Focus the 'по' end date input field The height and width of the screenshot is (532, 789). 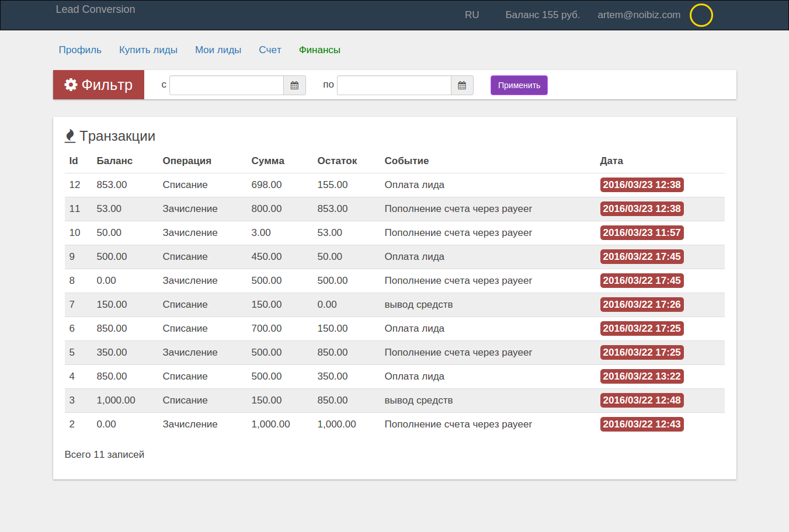point(394,85)
